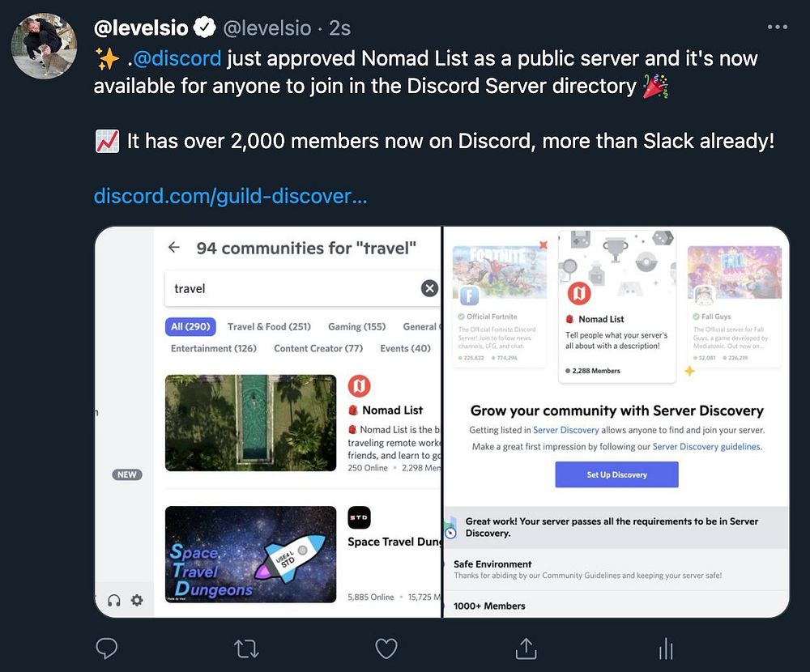
Task: Go back using the left arrow
Action: (174, 248)
